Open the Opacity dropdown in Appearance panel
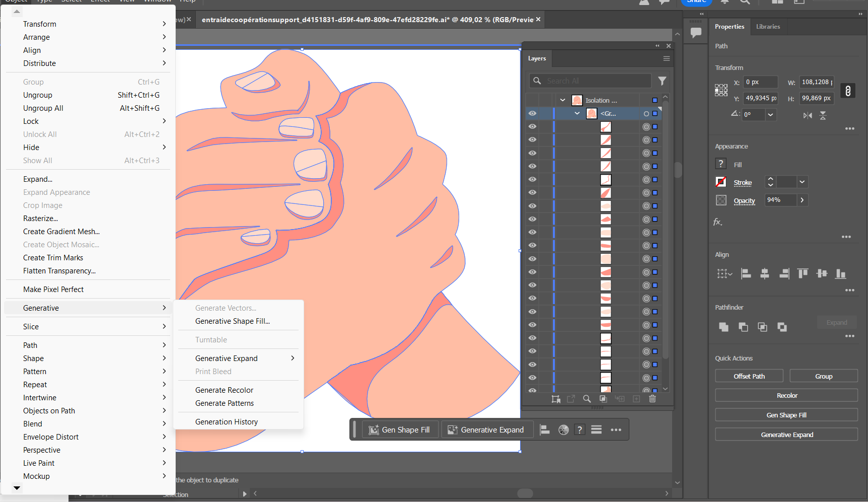The height and width of the screenshot is (502, 868). 802,200
